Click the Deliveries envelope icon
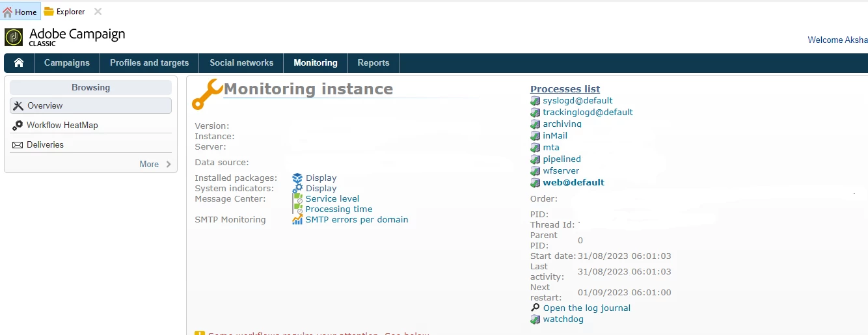The height and width of the screenshot is (335, 868). [18, 145]
